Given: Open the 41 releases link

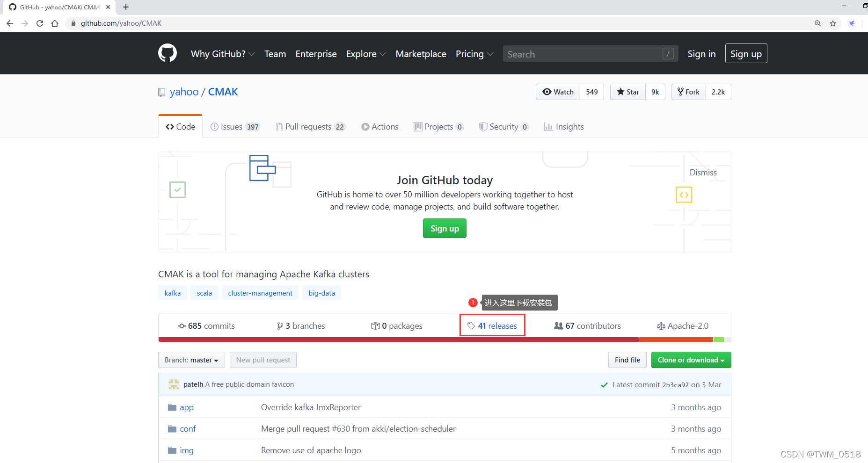Looking at the screenshot, I should [492, 326].
